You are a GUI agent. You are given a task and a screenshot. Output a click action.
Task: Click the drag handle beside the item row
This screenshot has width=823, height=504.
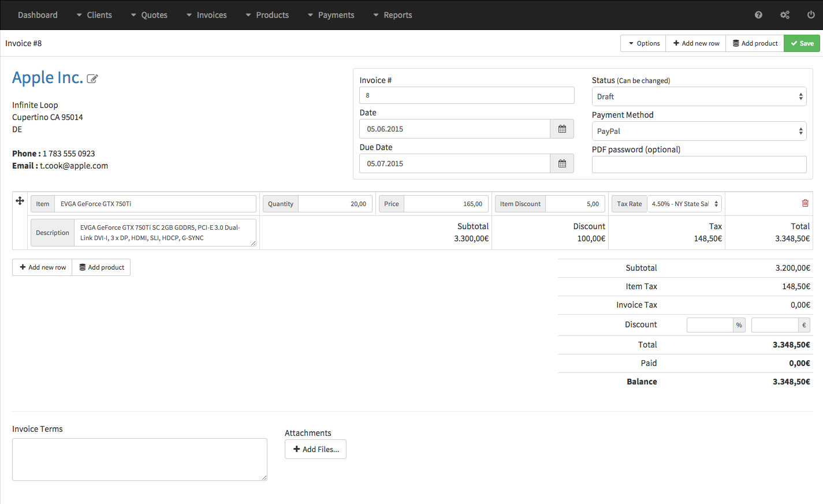[20, 201]
